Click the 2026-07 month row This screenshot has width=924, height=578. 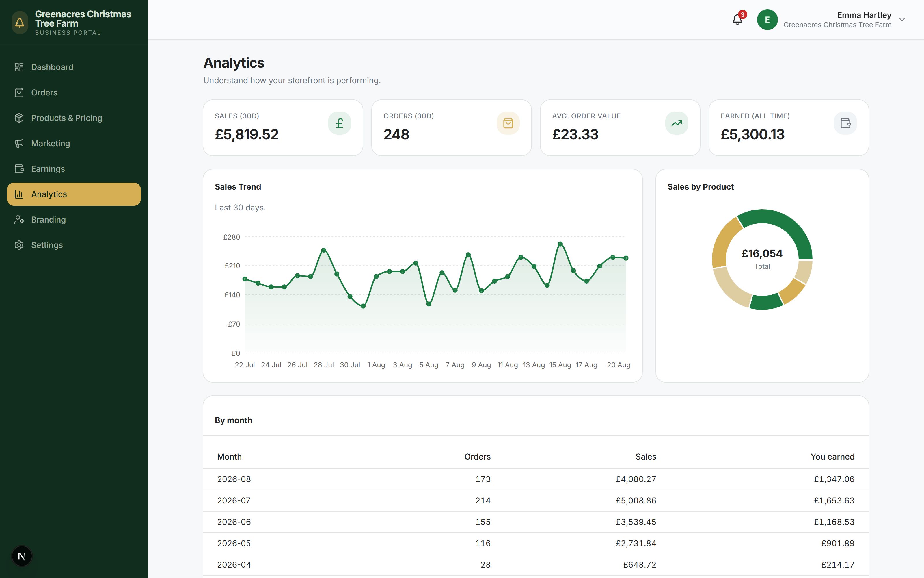(x=536, y=500)
